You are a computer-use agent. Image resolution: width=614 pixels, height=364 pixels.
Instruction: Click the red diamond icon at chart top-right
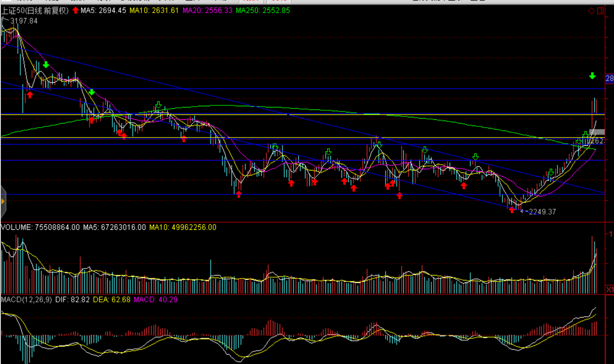pos(591,11)
